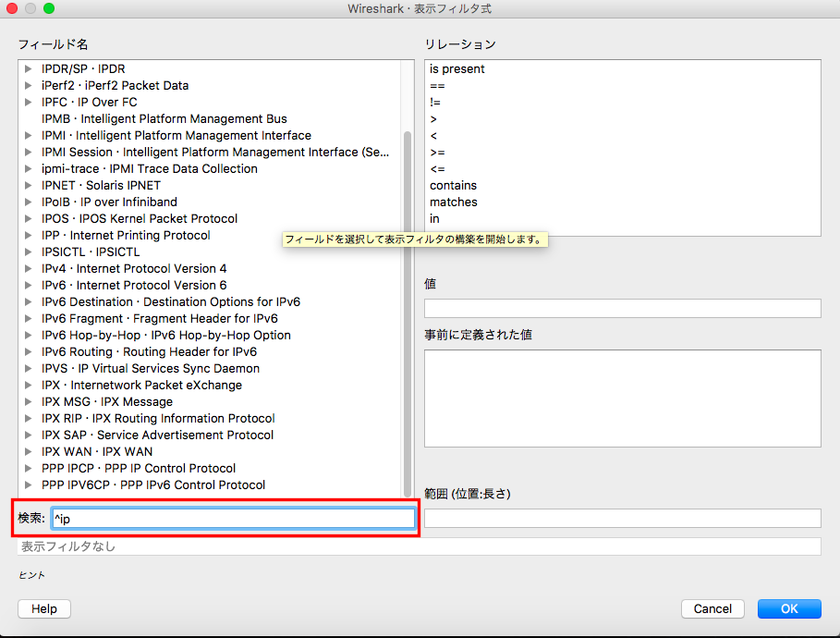The image size is (840, 638).
Task: Expand IPv6 Routing header row
Action: coord(29,351)
